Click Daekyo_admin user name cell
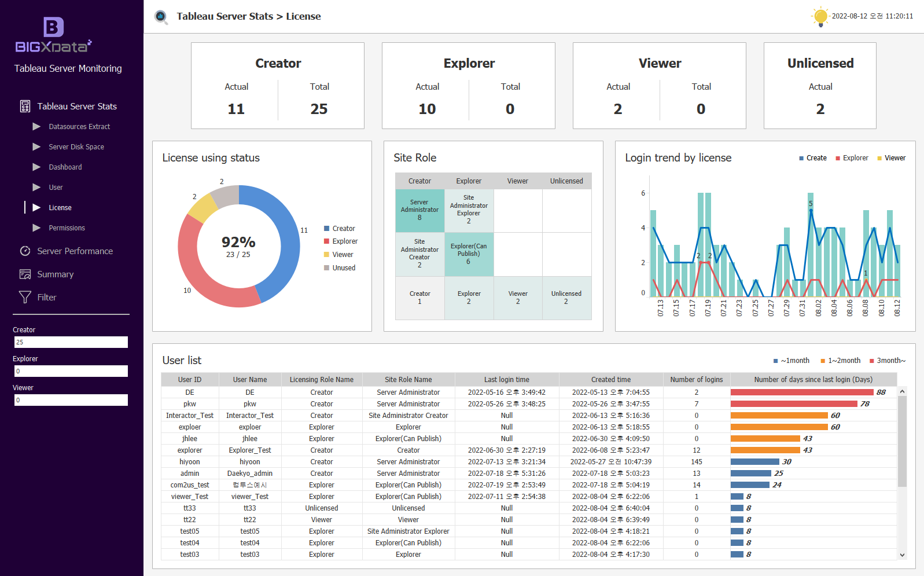The height and width of the screenshot is (576, 924). pos(250,473)
